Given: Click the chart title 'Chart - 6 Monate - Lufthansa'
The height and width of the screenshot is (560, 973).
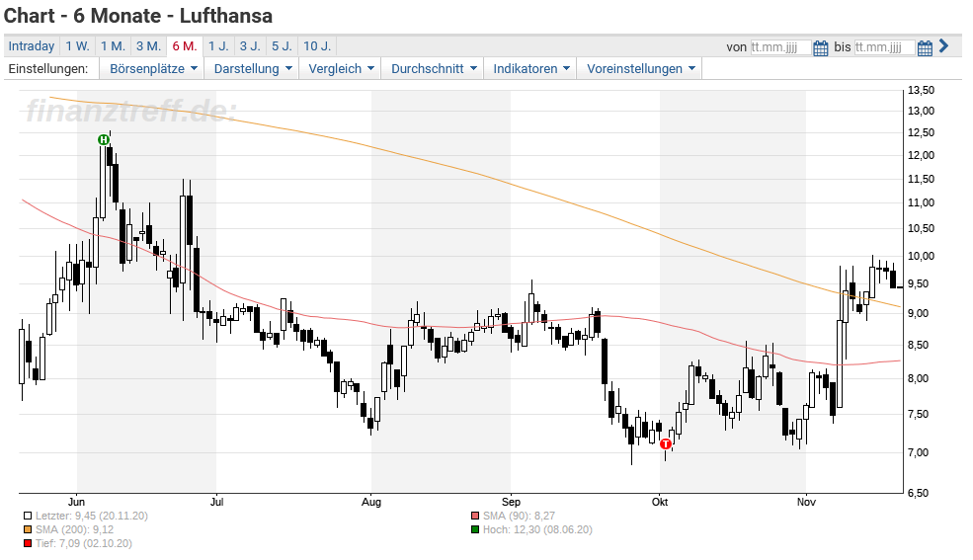Looking at the screenshot, I should pos(138,16).
